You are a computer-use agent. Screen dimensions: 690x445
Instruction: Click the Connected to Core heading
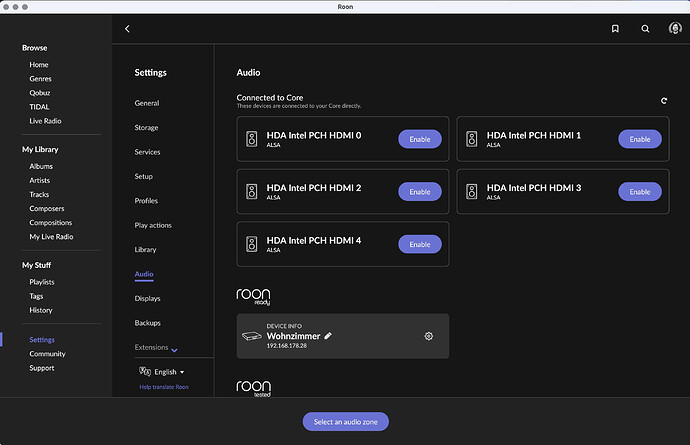pyautogui.click(x=270, y=98)
